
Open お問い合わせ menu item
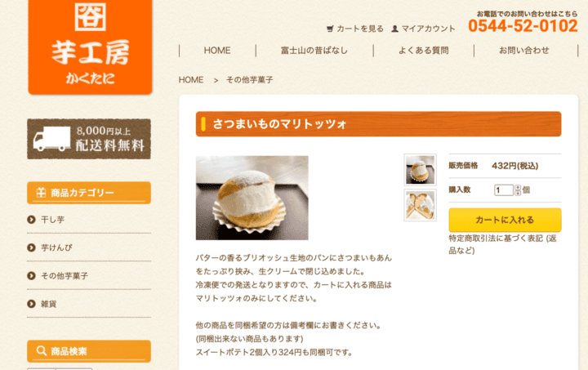tap(523, 51)
